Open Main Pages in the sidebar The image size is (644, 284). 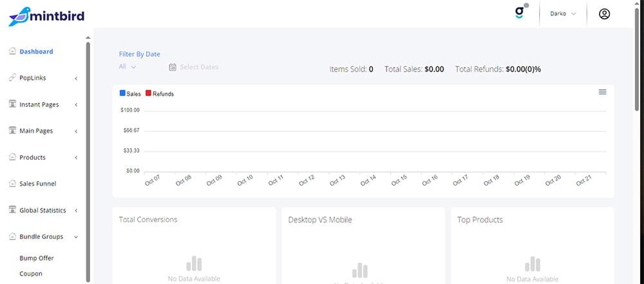pyautogui.click(x=36, y=131)
